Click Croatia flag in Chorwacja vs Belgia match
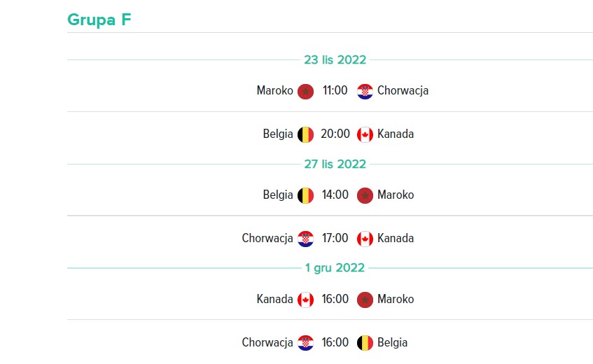This screenshot has width=593, height=364. pyautogui.click(x=305, y=343)
